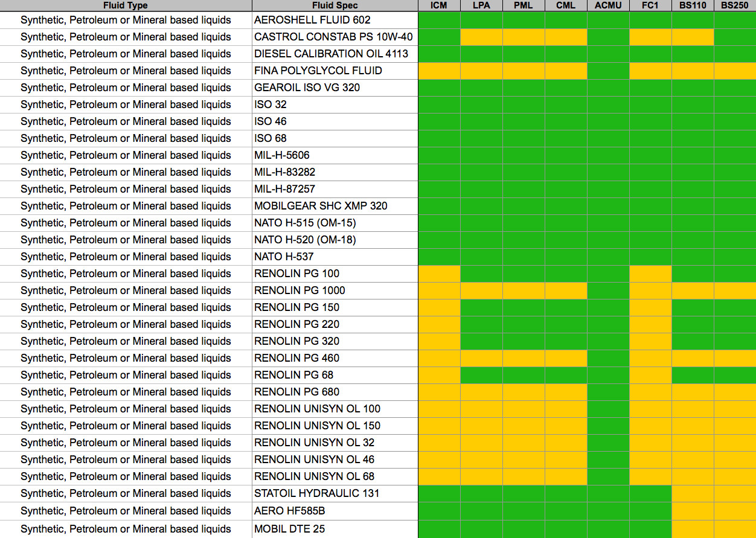Click yellow BS250 cell in STATOIL HYDRAULIC row
The height and width of the screenshot is (538, 756).
coord(735,493)
